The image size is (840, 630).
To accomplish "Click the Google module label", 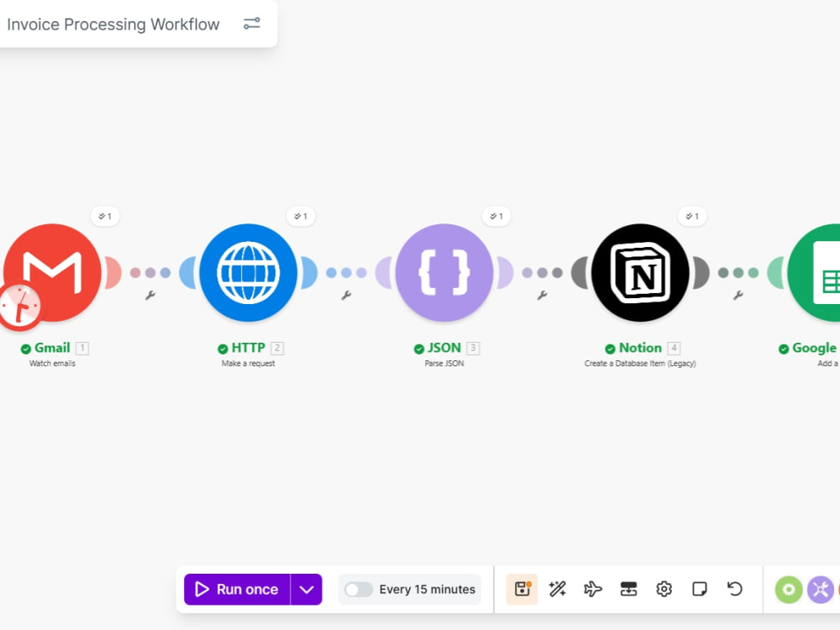I will tap(814, 348).
